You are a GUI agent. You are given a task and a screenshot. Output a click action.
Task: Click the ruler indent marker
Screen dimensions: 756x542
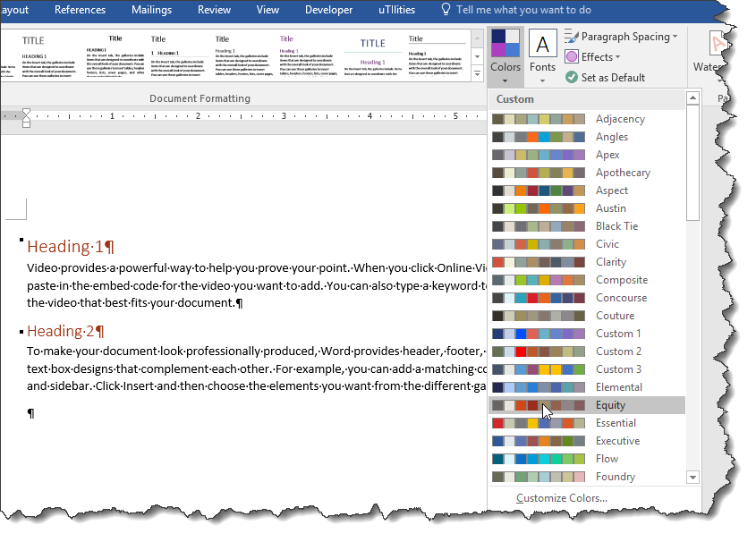point(27,117)
